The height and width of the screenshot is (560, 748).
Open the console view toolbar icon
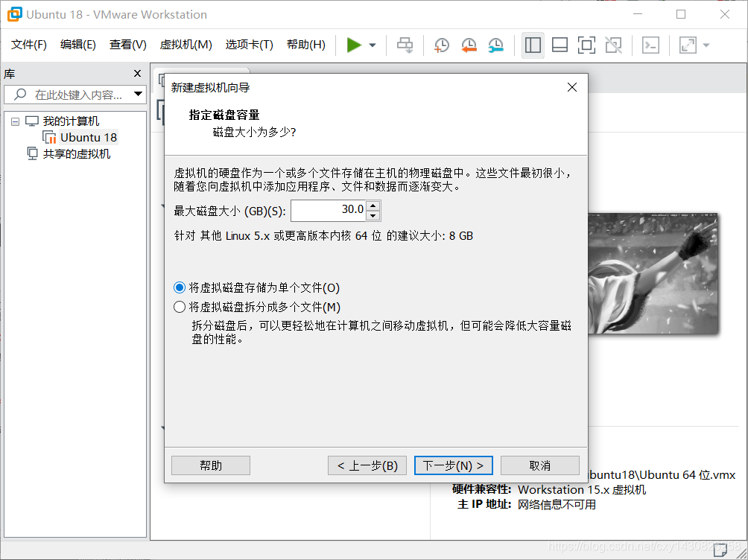[x=650, y=45]
